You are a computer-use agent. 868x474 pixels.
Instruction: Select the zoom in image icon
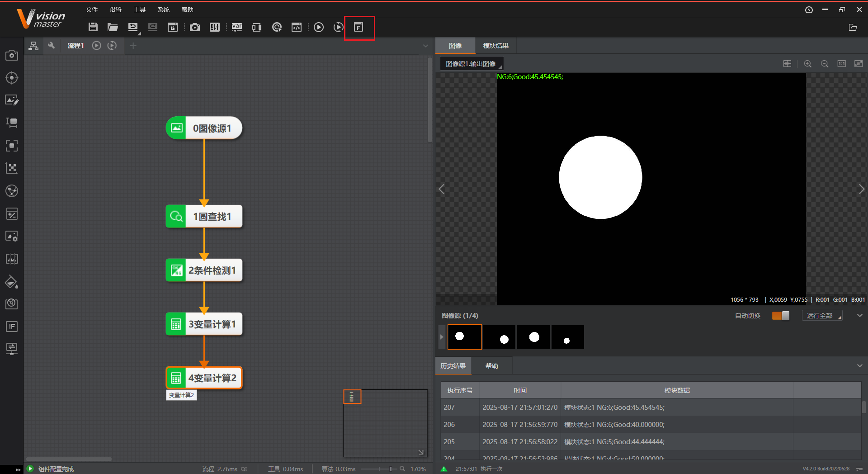coord(807,64)
